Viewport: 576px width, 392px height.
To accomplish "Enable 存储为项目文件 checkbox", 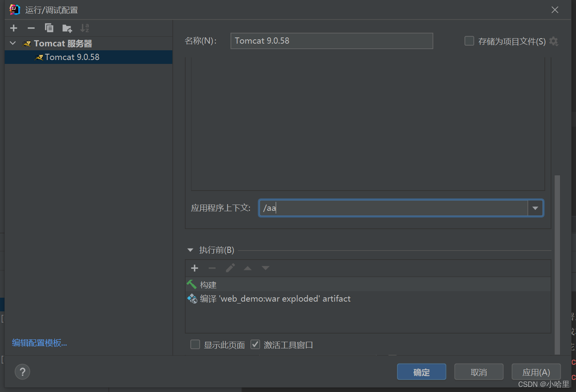I will pyautogui.click(x=469, y=41).
